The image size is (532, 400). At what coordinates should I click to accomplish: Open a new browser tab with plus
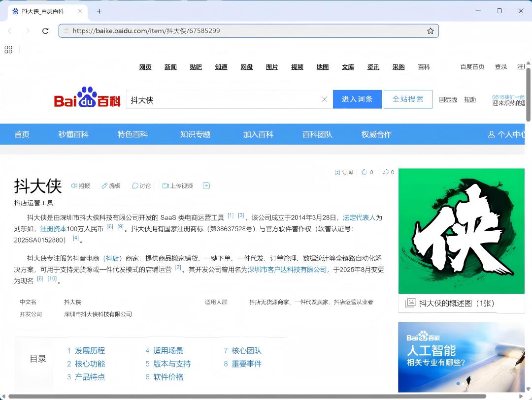99,11
